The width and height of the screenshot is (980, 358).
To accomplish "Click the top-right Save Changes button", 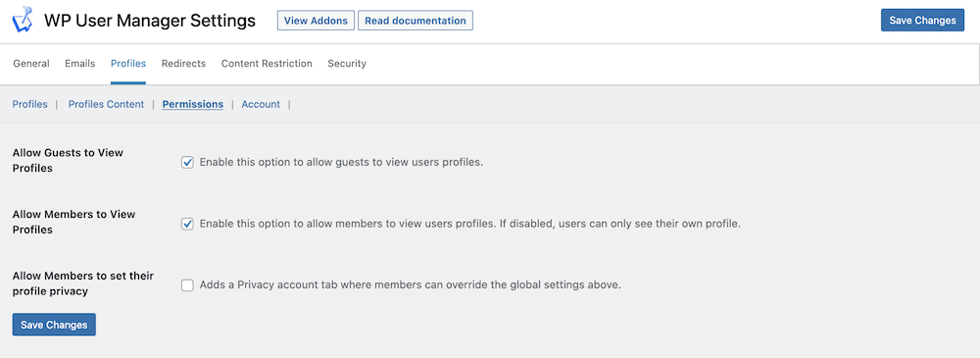I will (922, 20).
